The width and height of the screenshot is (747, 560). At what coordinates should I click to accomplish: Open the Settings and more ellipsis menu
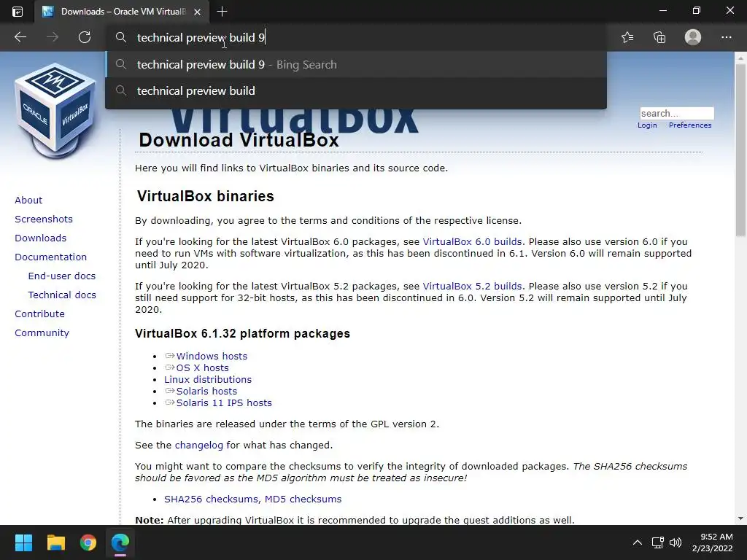[x=726, y=37]
